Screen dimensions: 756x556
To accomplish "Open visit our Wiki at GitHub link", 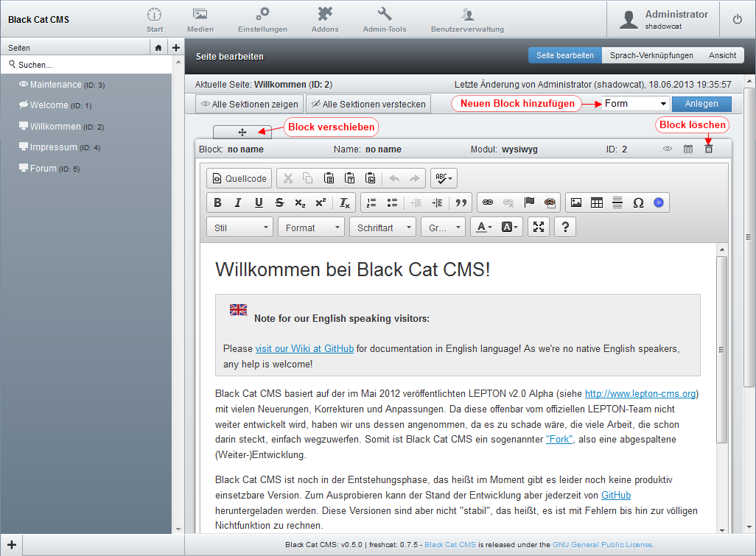I will point(304,349).
